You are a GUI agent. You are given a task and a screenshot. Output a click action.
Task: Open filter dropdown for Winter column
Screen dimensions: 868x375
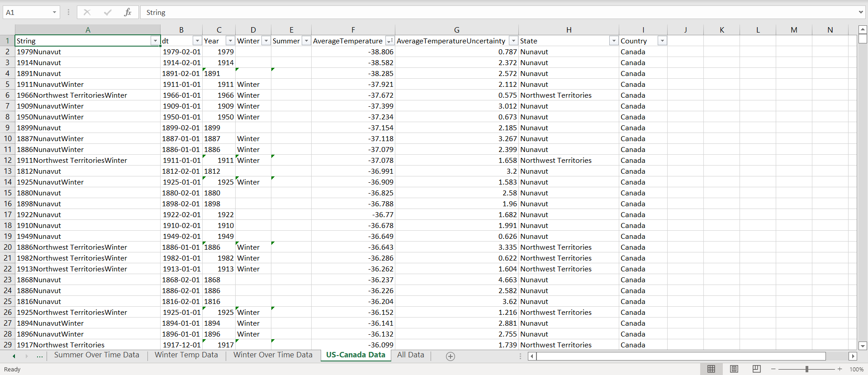(x=266, y=41)
